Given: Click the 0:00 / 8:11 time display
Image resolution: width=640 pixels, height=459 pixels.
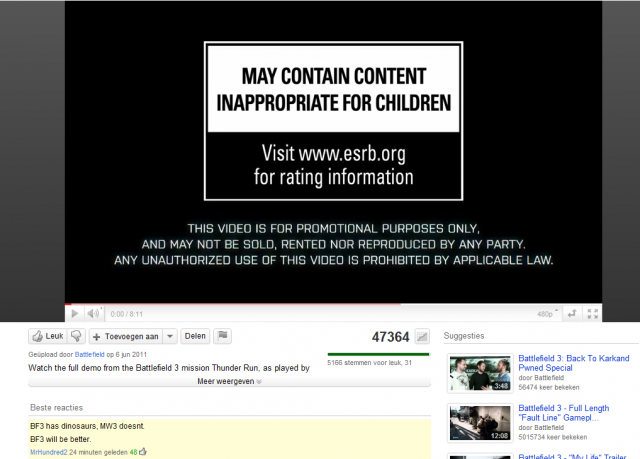Looking at the screenshot, I should coord(127,314).
